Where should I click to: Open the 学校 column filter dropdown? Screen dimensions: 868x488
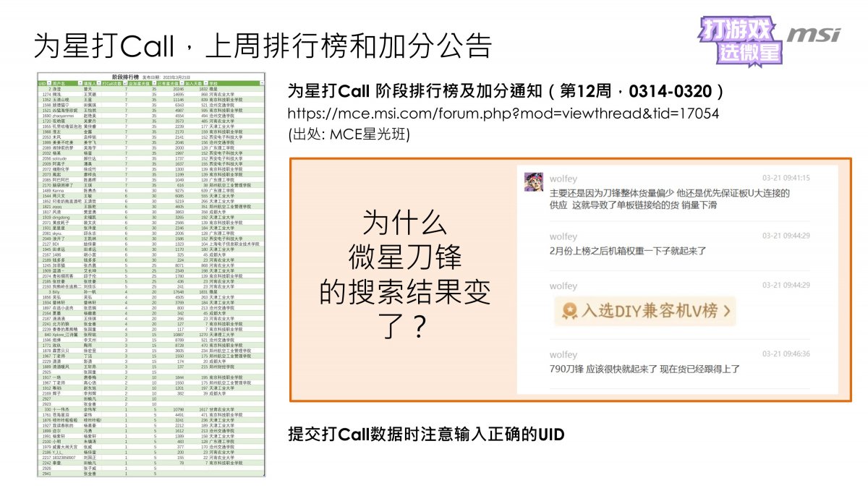pyautogui.click(x=263, y=84)
